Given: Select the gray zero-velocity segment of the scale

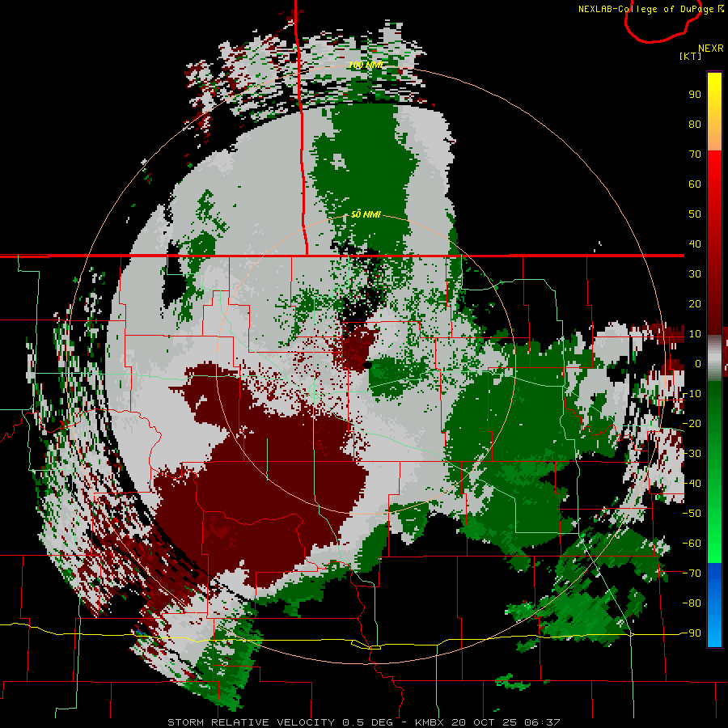Looking at the screenshot, I should 714,358.
